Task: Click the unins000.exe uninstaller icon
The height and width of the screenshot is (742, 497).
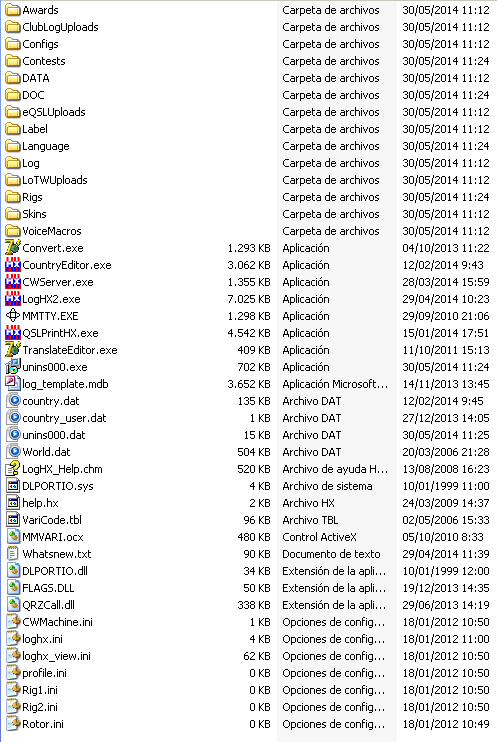Action: tap(13, 367)
